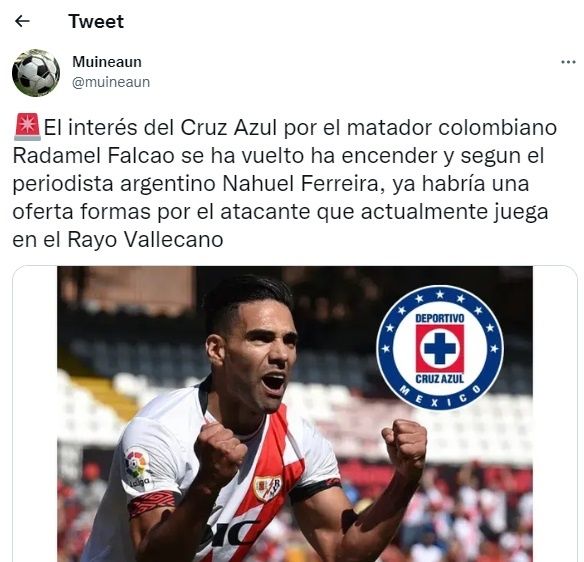Image resolution: width=584 pixels, height=562 pixels.
Task: Open the @muineaun handle link
Action: click(111, 82)
